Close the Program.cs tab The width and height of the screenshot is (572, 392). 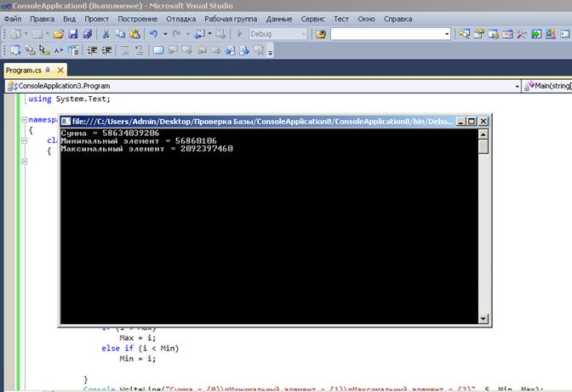(x=60, y=70)
